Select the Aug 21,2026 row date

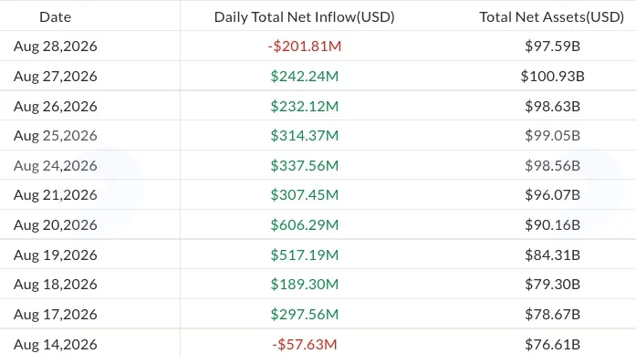pos(55,195)
